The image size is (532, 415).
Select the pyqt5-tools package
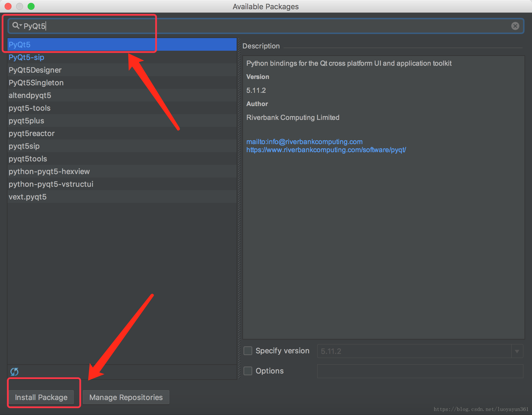[122, 108]
